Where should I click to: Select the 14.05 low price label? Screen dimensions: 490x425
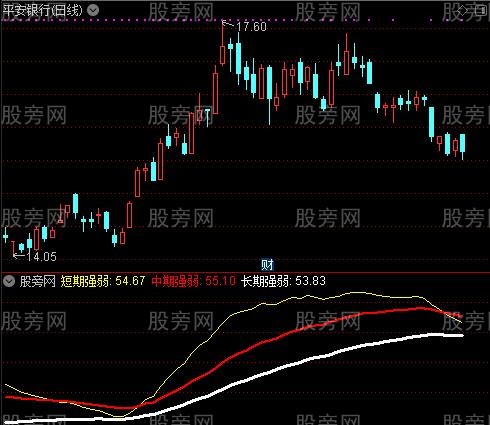point(41,256)
